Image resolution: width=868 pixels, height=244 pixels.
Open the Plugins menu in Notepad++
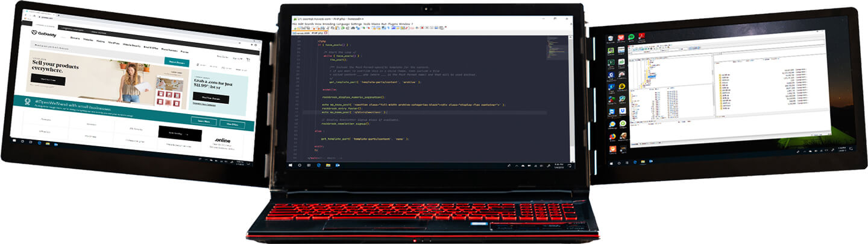click(x=392, y=24)
